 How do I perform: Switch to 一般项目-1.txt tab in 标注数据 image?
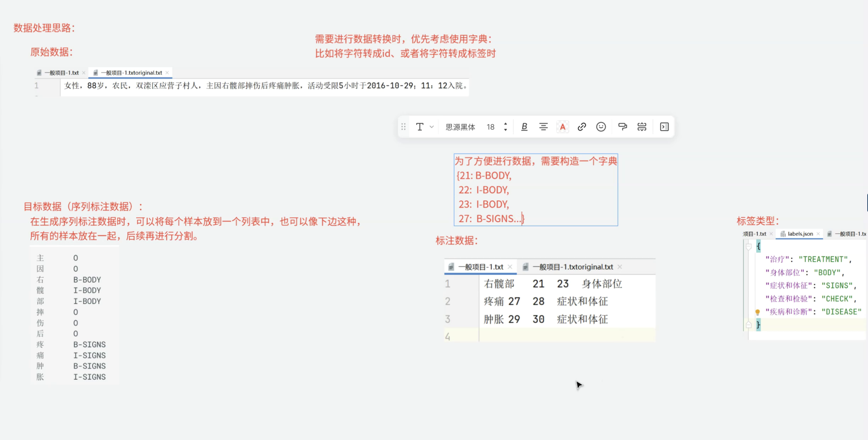pyautogui.click(x=480, y=267)
